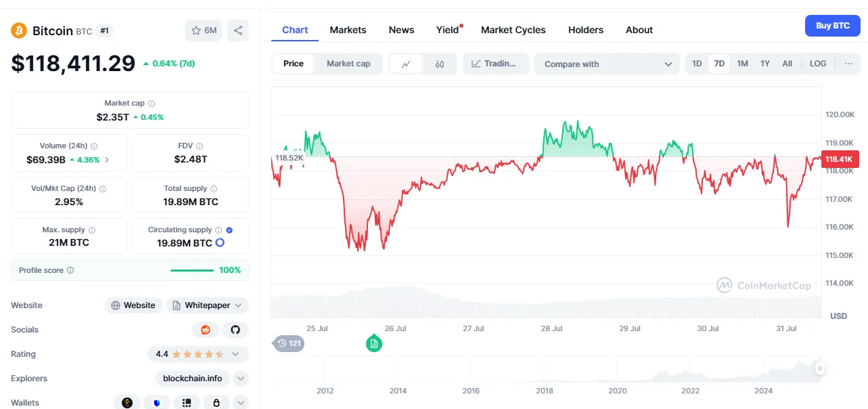Select the 1M time range
The image size is (868, 409).
tap(742, 64)
